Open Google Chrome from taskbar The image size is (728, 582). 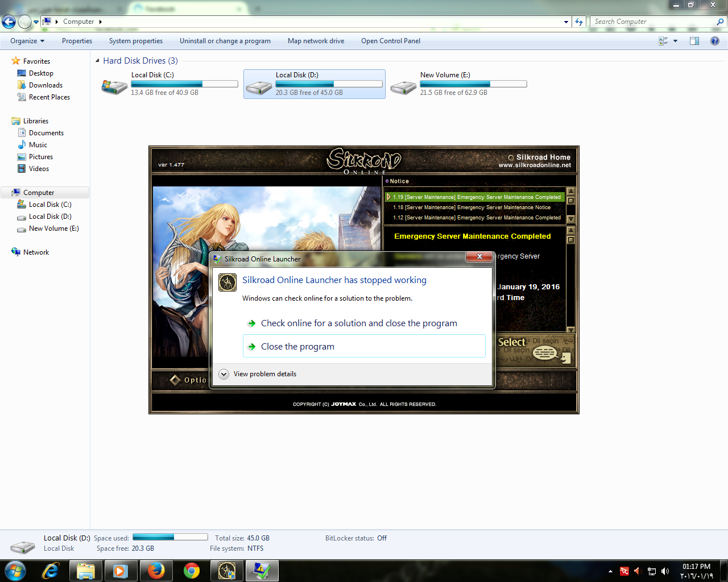(x=192, y=571)
